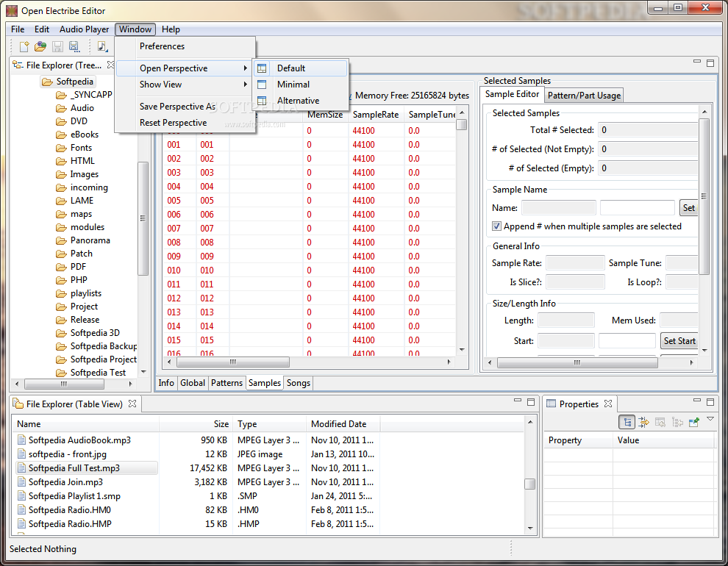Click the music note toolbar icon
This screenshot has height=566, width=728.
[x=101, y=47]
